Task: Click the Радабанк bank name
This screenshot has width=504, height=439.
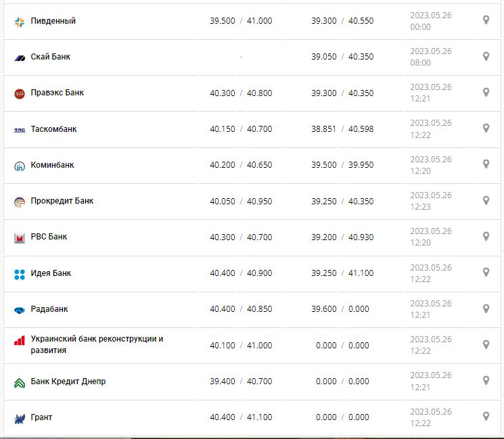Action: tap(49, 309)
